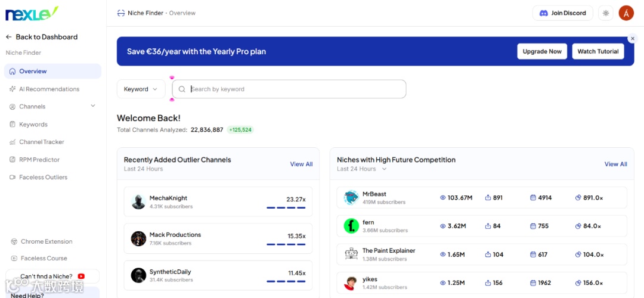Screen dimensions: 644x298
Task: Click the Chrome Extension icon
Action: point(14,242)
